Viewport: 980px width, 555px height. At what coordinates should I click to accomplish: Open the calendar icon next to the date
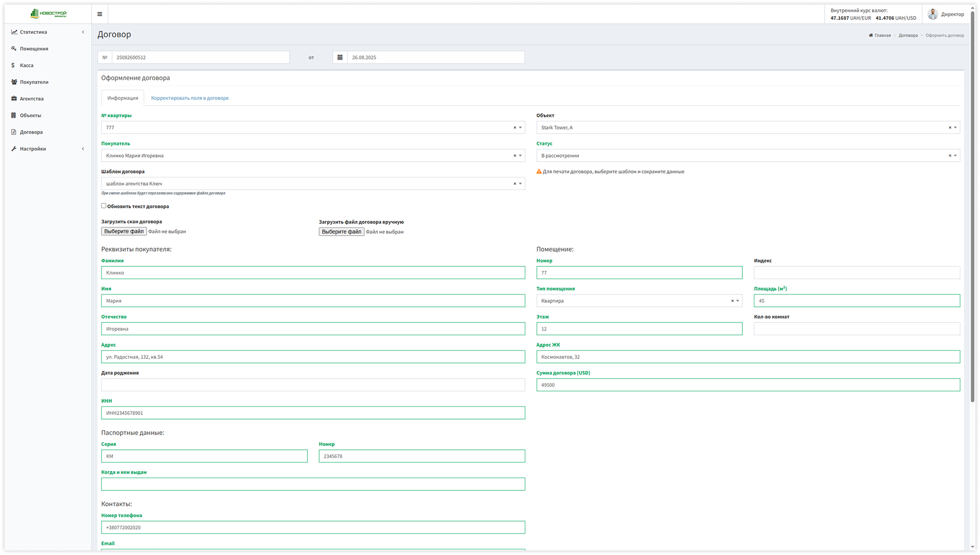coord(339,57)
